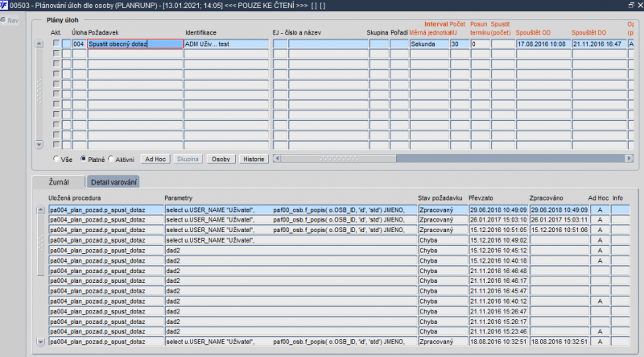Click Převzato value 15.12.2016 10:40:18
This screenshot has height=357, width=644.
498,260
